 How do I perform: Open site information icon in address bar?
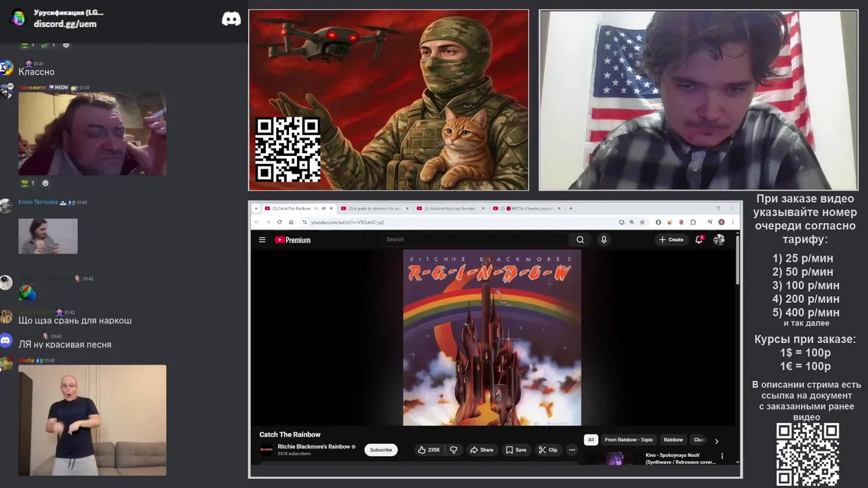coord(304,222)
